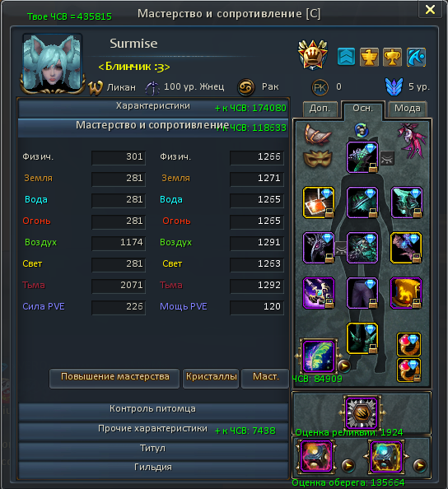Switch to the Доп. equipment tab
The image size is (448, 489).
pyautogui.click(x=320, y=109)
